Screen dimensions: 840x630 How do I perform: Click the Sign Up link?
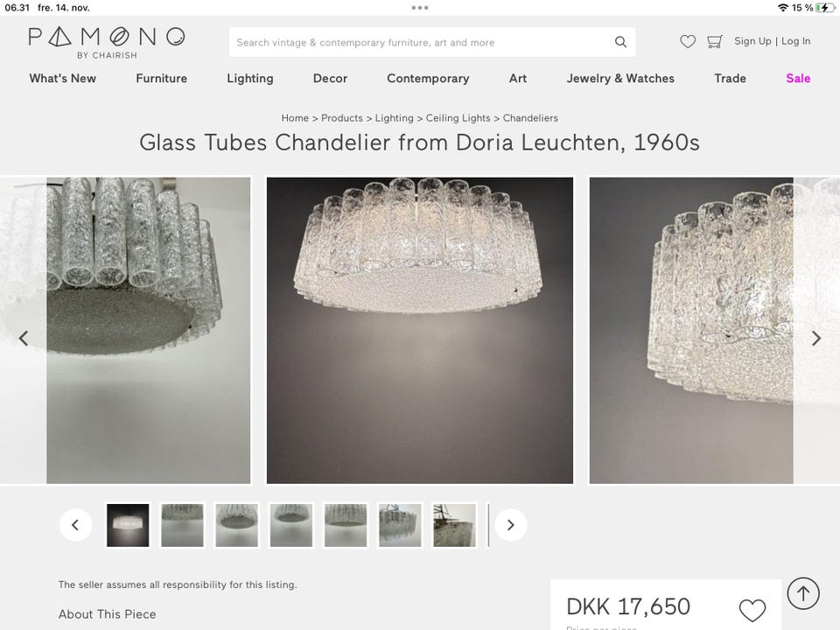[752, 41]
